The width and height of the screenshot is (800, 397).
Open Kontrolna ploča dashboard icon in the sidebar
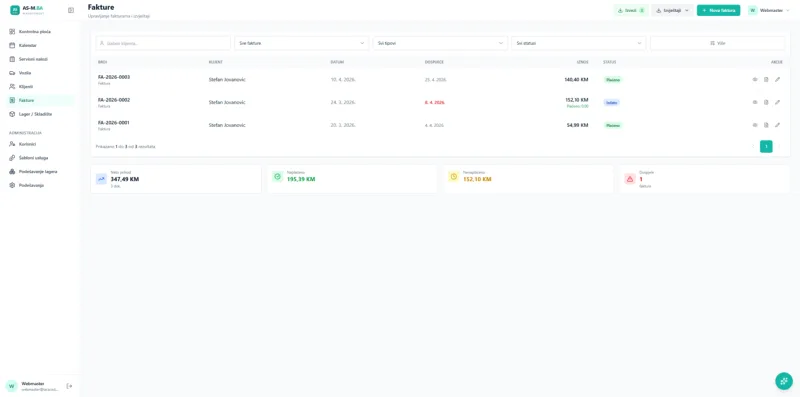pyautogui.click(x=12, y=32)
